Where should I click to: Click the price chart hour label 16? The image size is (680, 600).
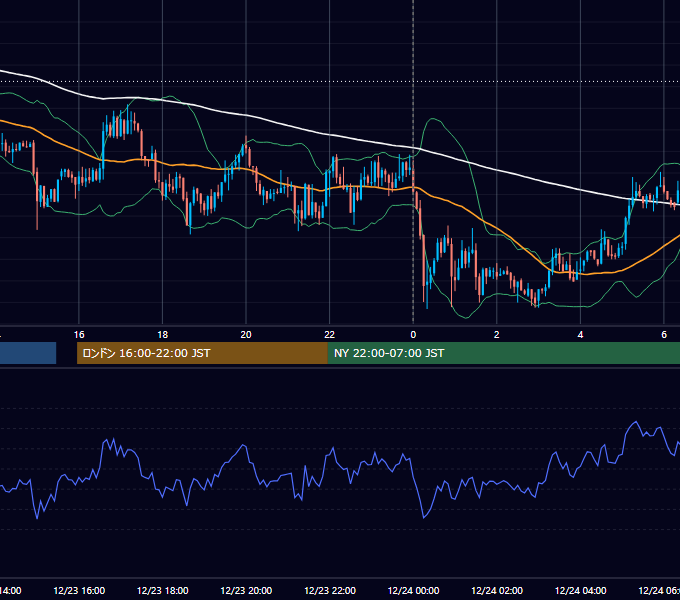(79, 335)
